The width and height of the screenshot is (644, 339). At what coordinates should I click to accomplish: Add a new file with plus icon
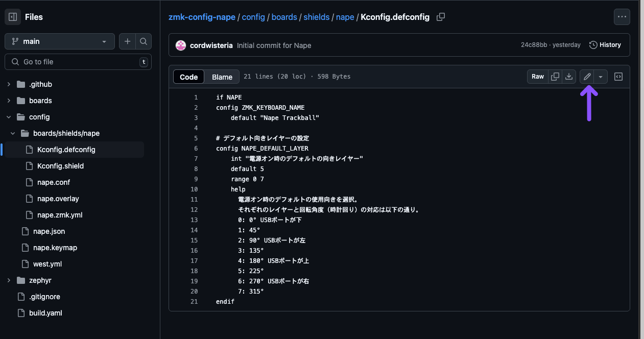(127, 41)
